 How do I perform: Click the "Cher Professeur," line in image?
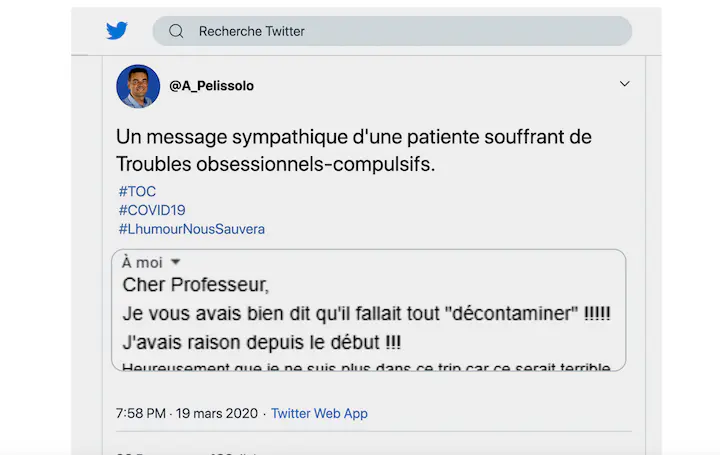pos(196,285)
